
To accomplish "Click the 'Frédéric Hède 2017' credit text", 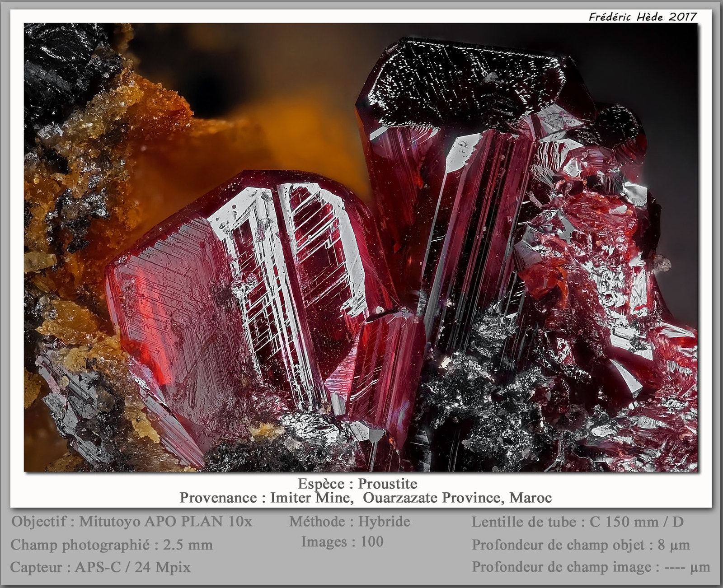I will pos(643,17).
